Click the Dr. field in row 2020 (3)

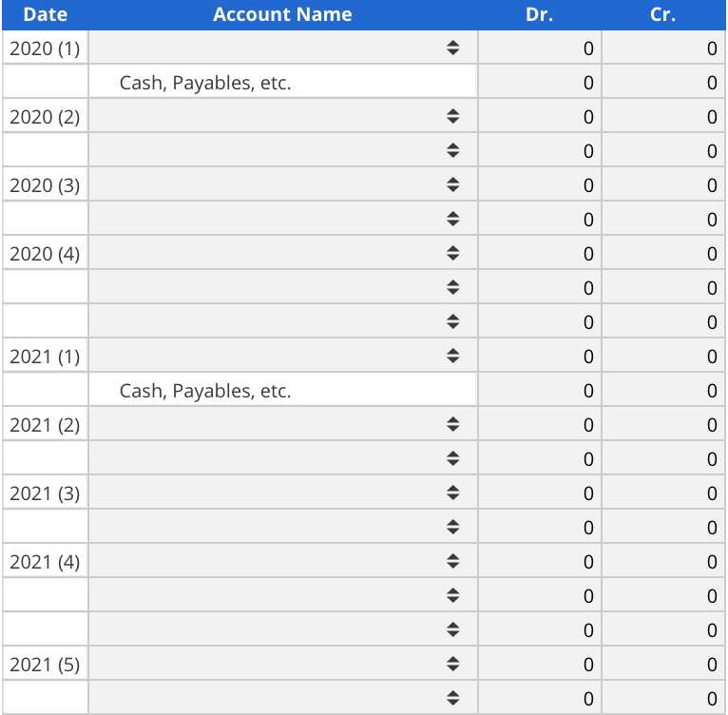click(x=540, y=184)
